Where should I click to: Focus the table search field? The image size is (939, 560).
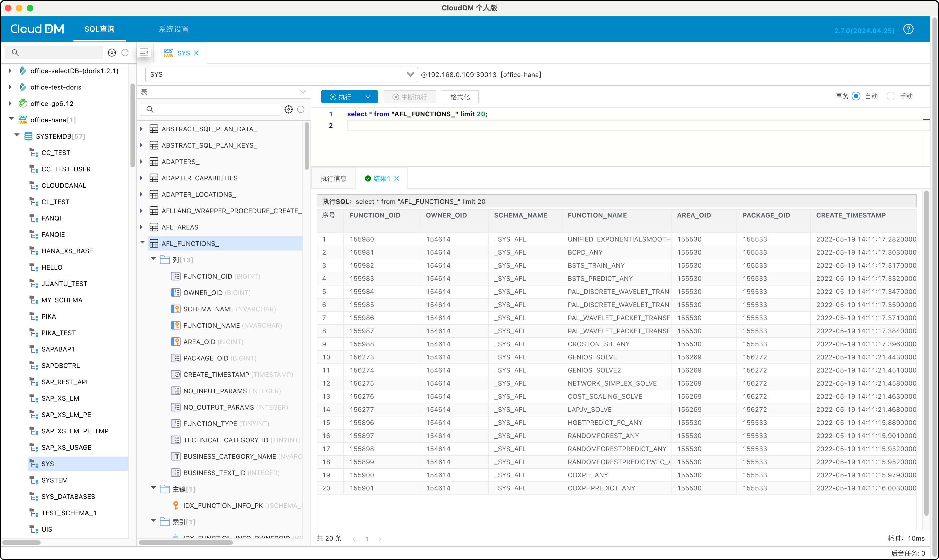pyautogui.click(x=210, y=109)
